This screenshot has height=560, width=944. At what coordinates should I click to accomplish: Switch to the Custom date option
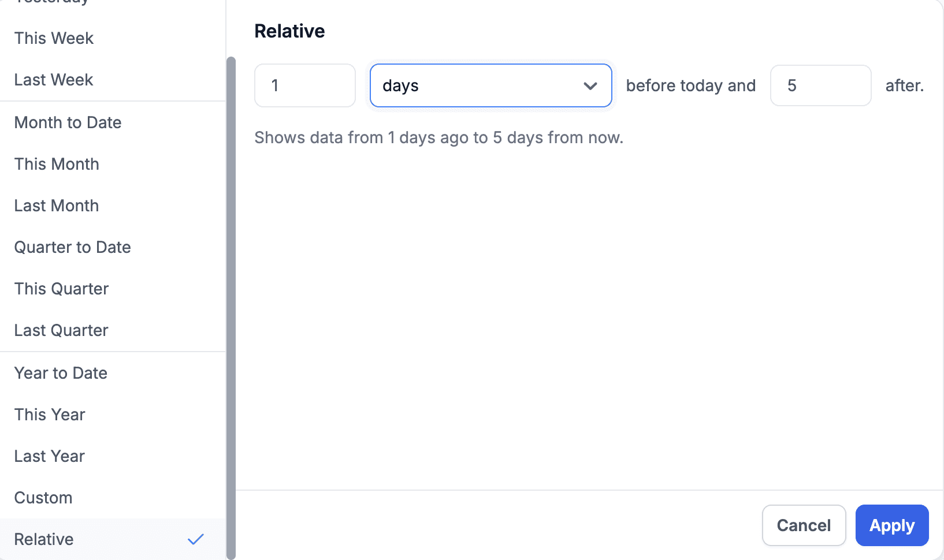coord(43,498)
